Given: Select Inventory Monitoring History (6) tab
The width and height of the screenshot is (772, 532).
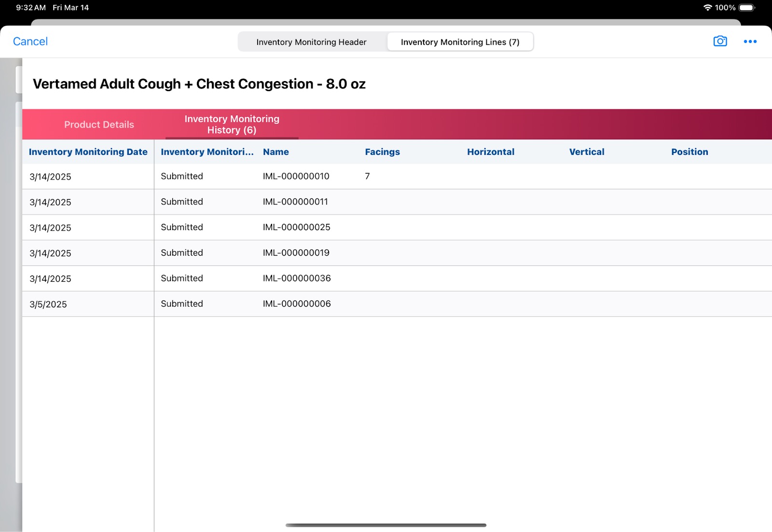Looking at the screenshot, I should [232, 124].
